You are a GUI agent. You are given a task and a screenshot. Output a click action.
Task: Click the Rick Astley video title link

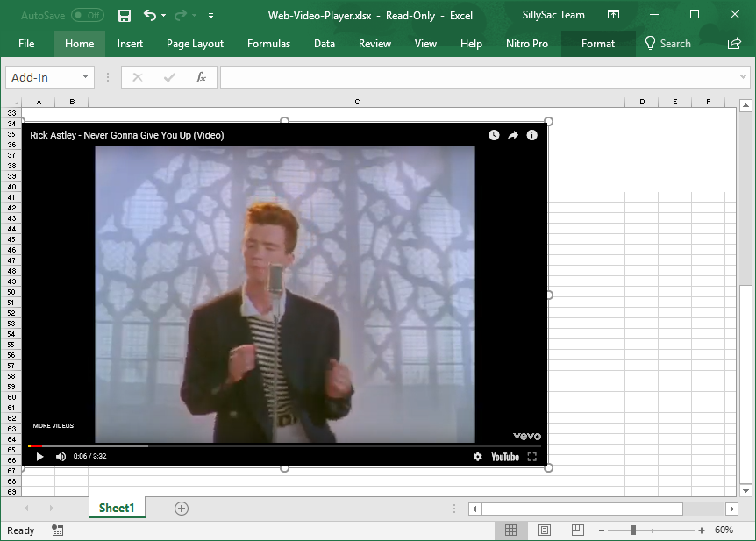(x=127, y=136)
